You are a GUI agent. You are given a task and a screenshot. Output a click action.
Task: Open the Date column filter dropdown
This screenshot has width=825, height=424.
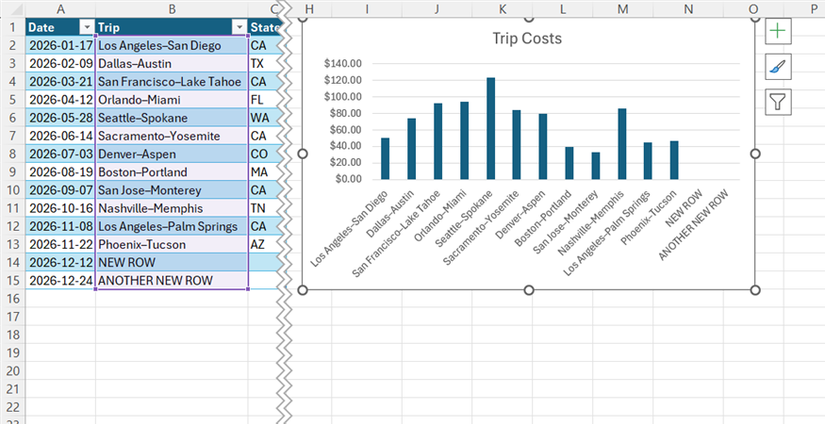(86, 27)
